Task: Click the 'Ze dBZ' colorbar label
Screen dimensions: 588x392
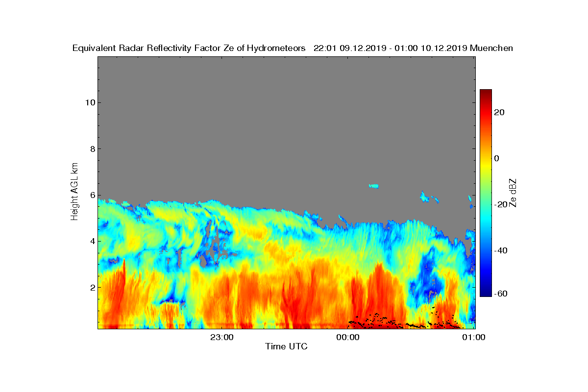Action: (x=513, y=193)
